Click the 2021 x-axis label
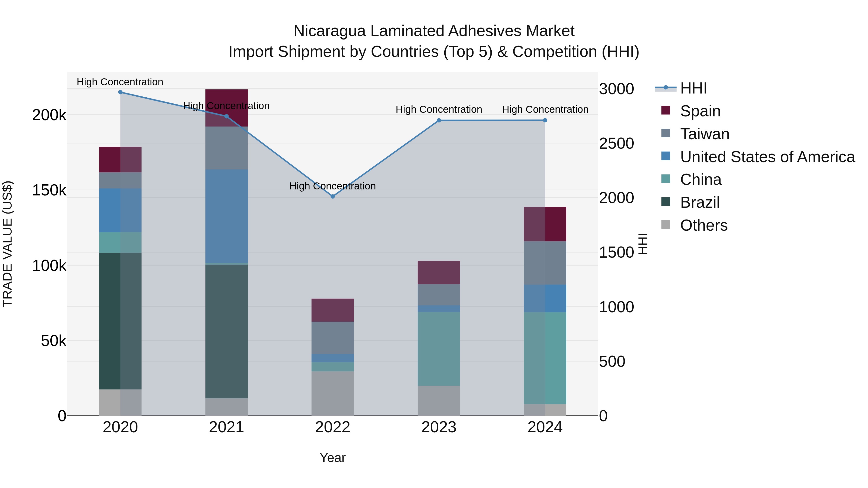This screenshot has width=868, height=488. 226,427
